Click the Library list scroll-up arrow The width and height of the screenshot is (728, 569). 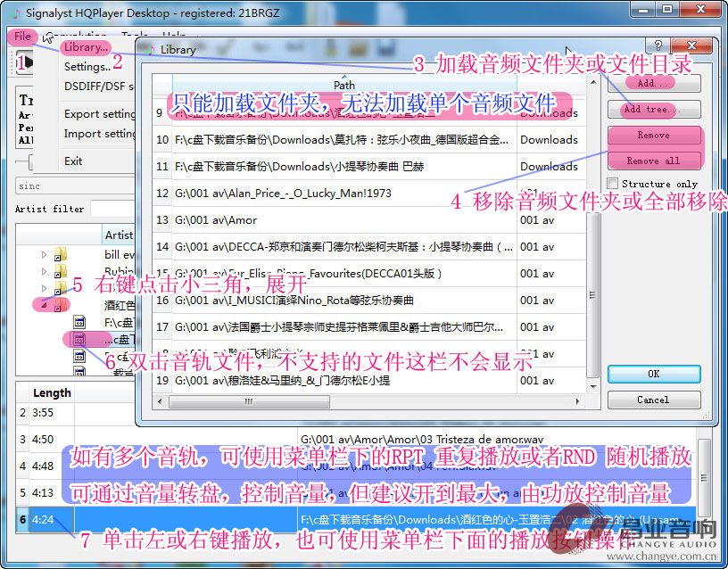tap(593, 82)
